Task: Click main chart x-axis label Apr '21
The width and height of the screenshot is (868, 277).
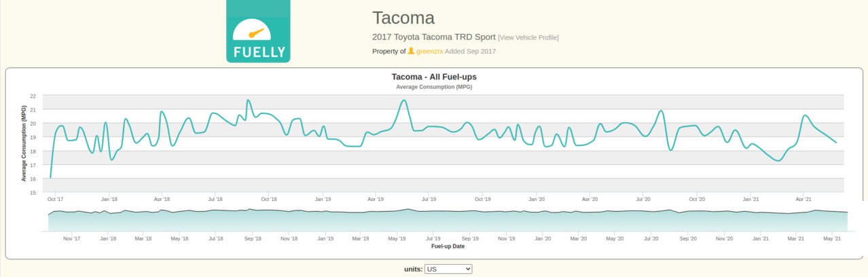Action: pos(803,200)
